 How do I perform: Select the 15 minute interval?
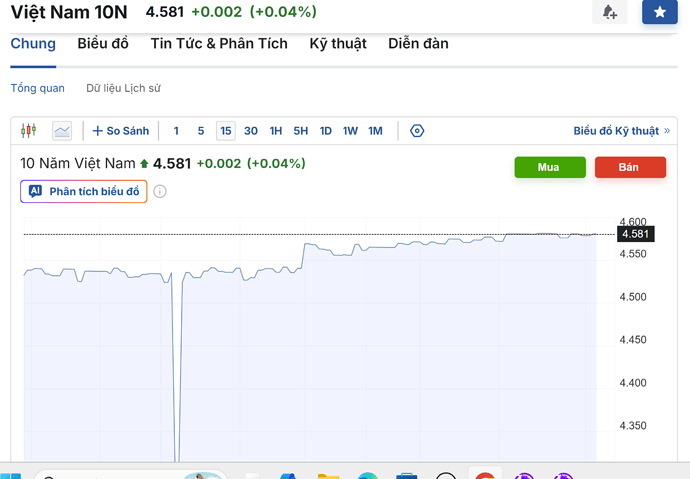[226, 131]
